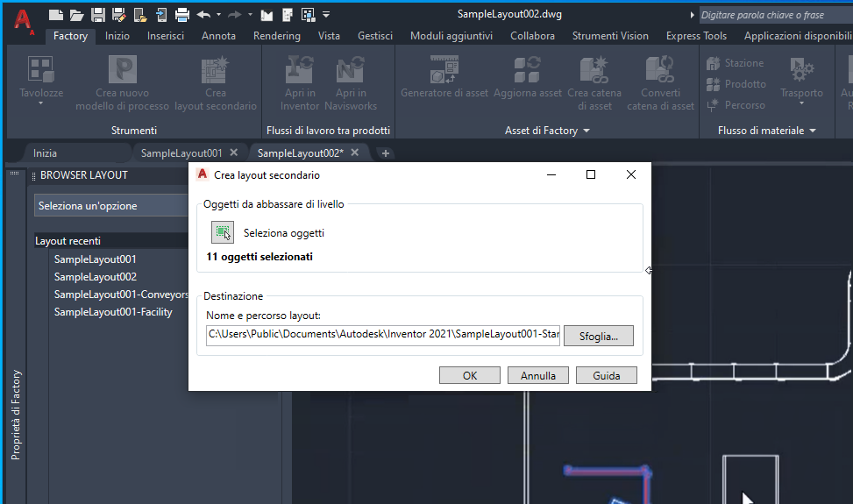Click the Prodotto ribbon tool
The height and width of the screenshot is (504, 853).
[x=736, y=84]
